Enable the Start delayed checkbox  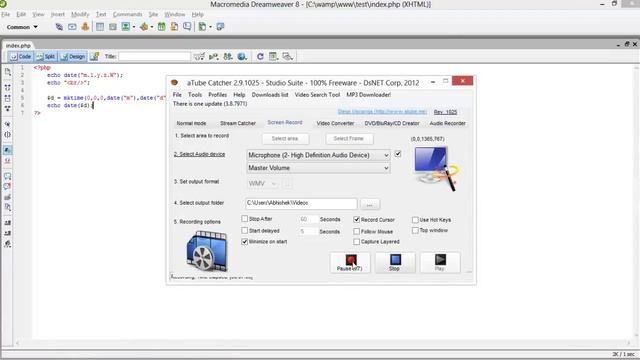click(x=244, y=231)
